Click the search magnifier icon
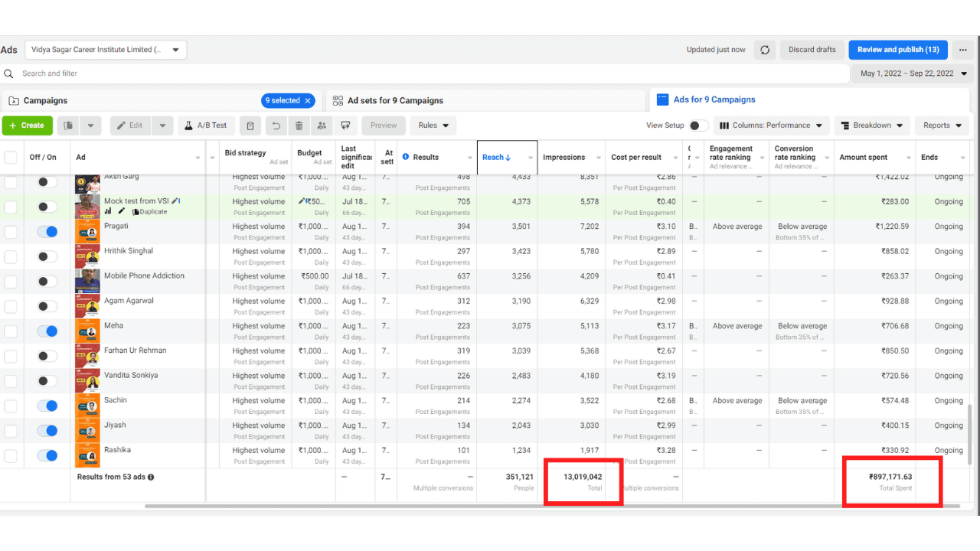The height and width of the screenshot is (551, 980). (x=9, y=73)
